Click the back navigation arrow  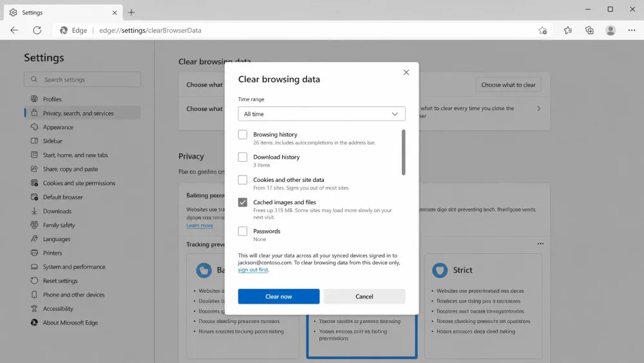(14, 30)
